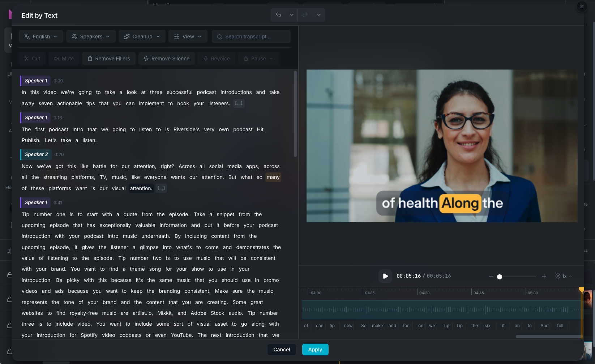Click the yellow playhead marker on the timeline
Viewport: 595px width, 364px height.
point(582,289)
